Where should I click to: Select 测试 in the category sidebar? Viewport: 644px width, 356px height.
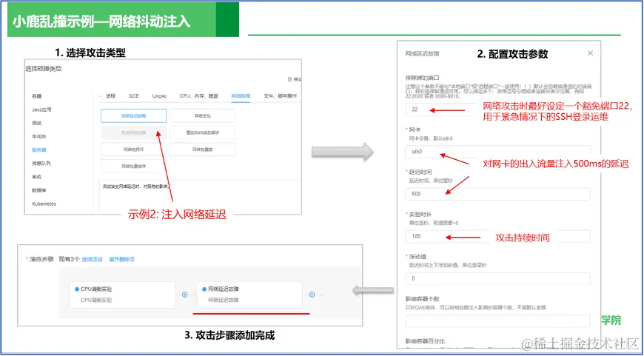[x=37, y=123]
